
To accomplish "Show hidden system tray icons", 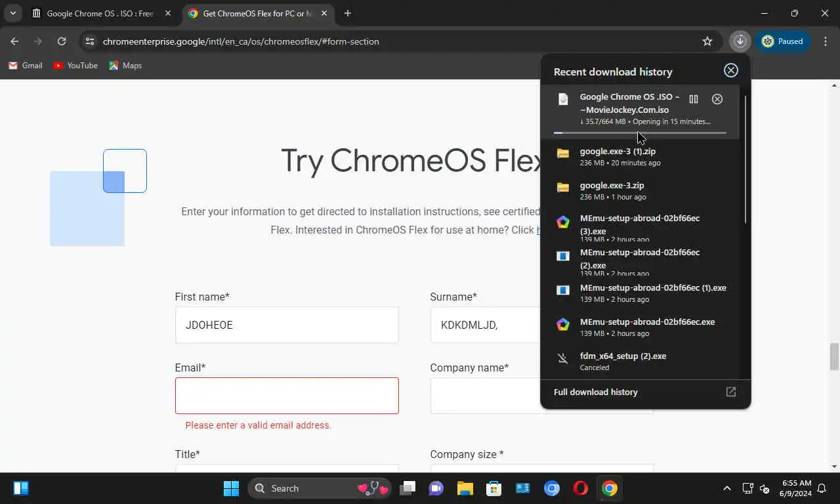I will point(726,488).
